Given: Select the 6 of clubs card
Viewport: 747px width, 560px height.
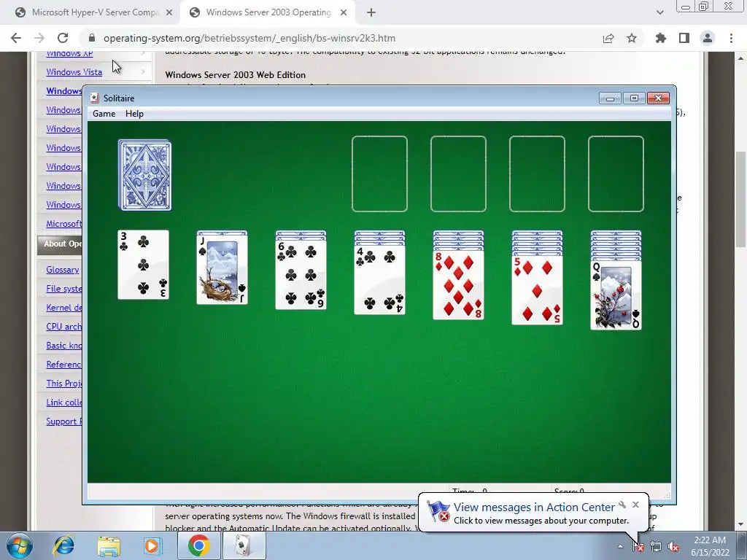Looking at the screenshot, I should click(x=301, y=275).
